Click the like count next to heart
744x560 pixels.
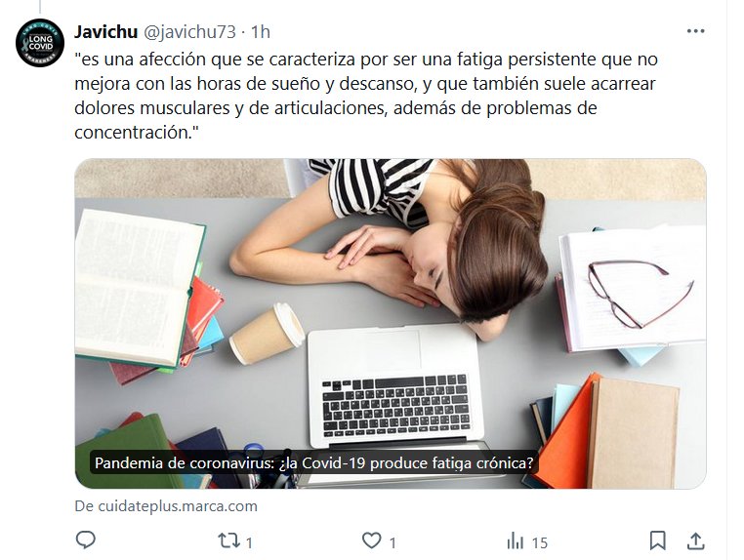click(393, 542)
